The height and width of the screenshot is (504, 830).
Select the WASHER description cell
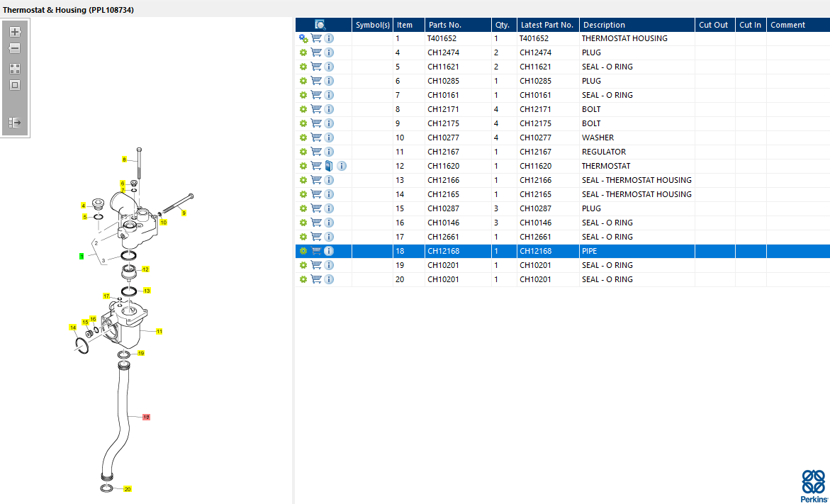click(636, 138)
